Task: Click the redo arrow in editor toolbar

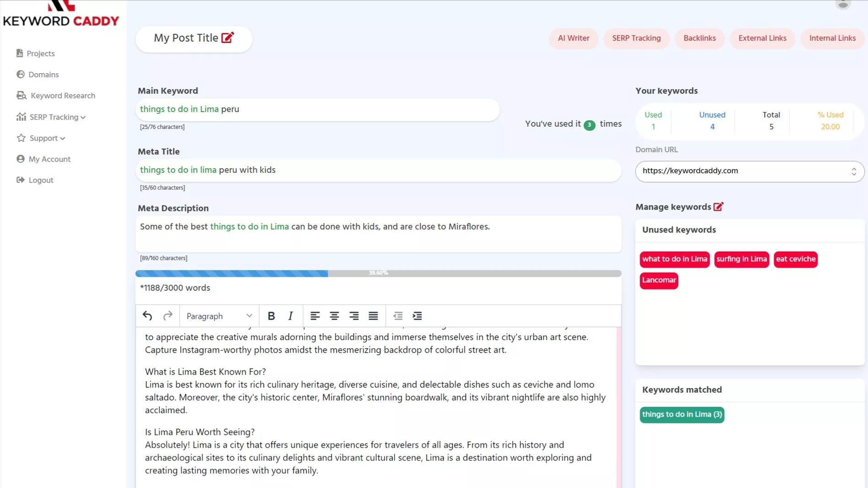Action: pos(168,316)
